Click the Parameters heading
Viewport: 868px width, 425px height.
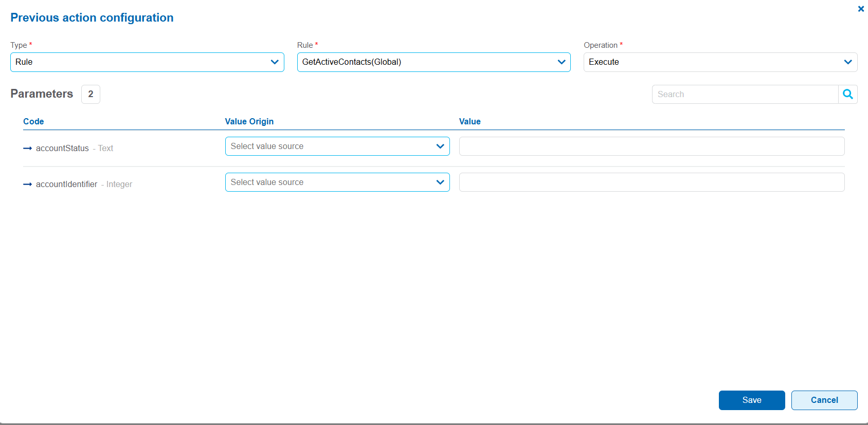42,94
